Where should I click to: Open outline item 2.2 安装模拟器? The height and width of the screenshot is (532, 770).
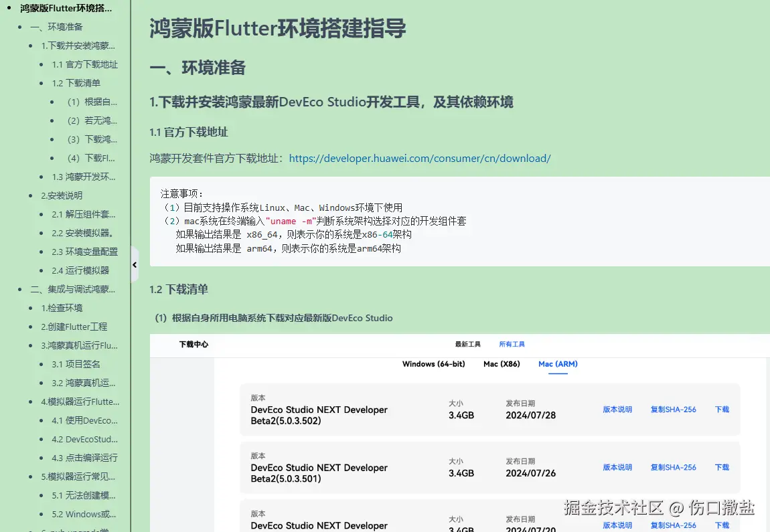pos(83,233)
